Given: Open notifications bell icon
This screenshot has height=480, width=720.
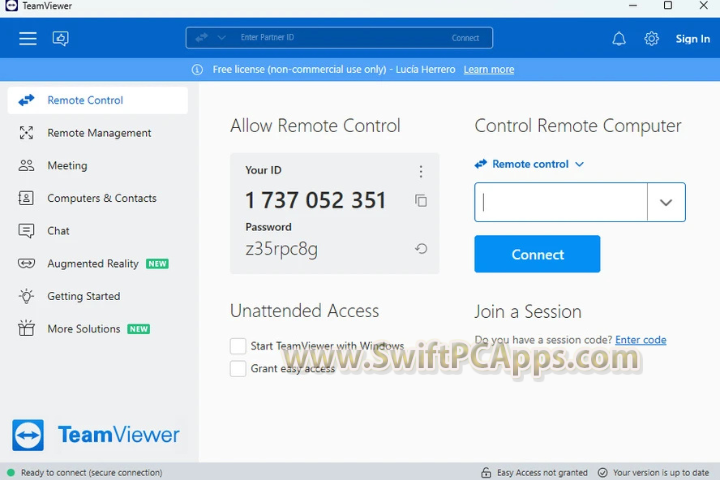Looking at the screenshot, I should 619,39.
